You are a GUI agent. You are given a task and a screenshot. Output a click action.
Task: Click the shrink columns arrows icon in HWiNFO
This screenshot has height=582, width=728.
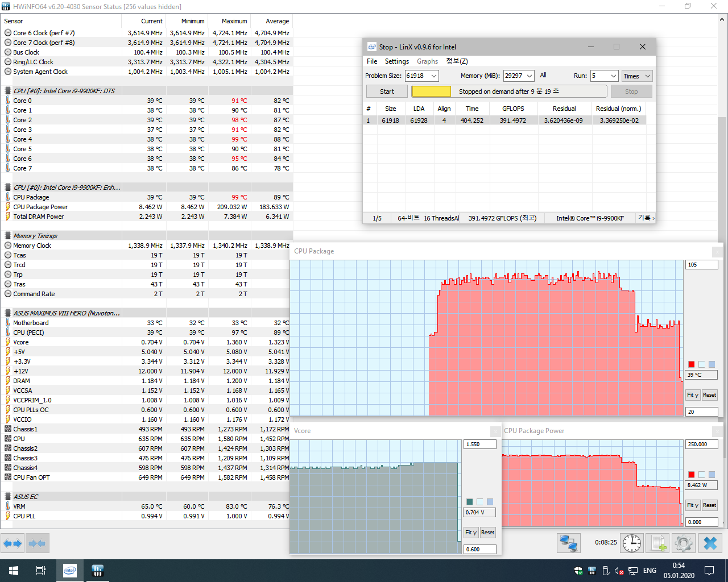point(37,543)
